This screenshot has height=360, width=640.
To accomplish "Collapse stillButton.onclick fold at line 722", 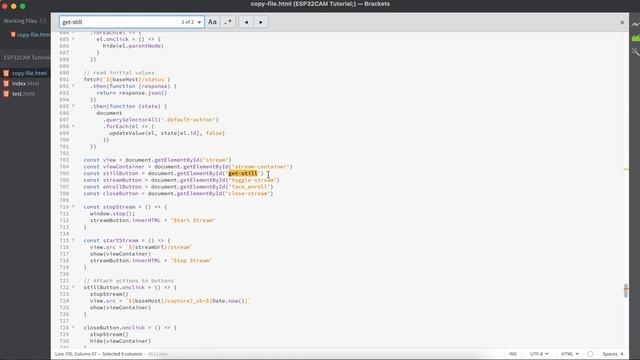I will click(x=73, y=287).
